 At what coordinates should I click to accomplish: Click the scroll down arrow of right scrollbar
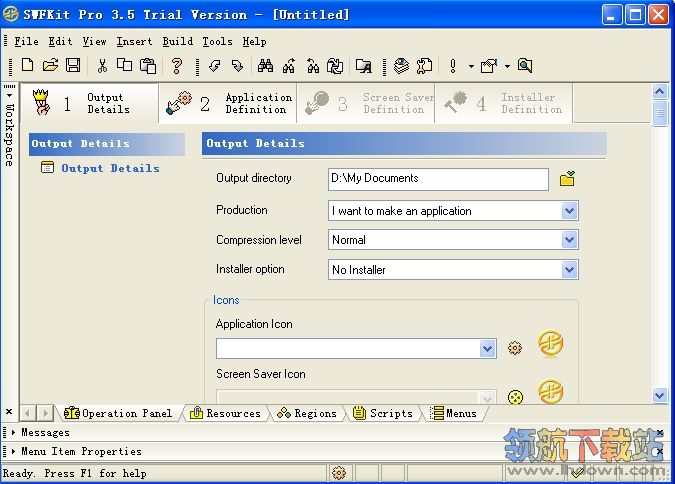pos(660,395)
